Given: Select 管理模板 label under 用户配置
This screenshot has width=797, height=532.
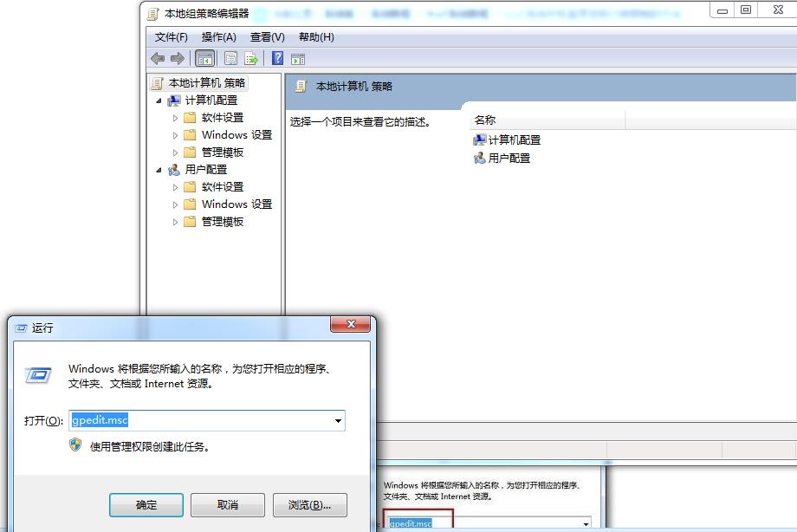Looking at the screenshot, I should [223, 221].
